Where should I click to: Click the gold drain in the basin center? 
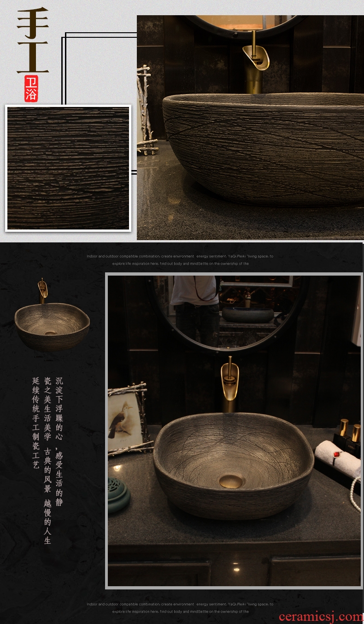click(231, 481)
